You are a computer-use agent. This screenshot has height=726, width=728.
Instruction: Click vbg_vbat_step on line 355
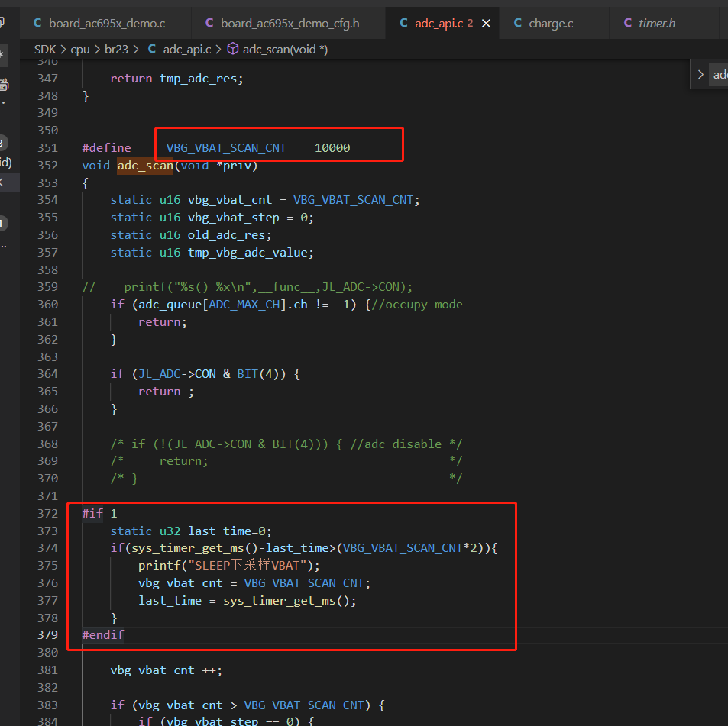[x=234, y=217]
